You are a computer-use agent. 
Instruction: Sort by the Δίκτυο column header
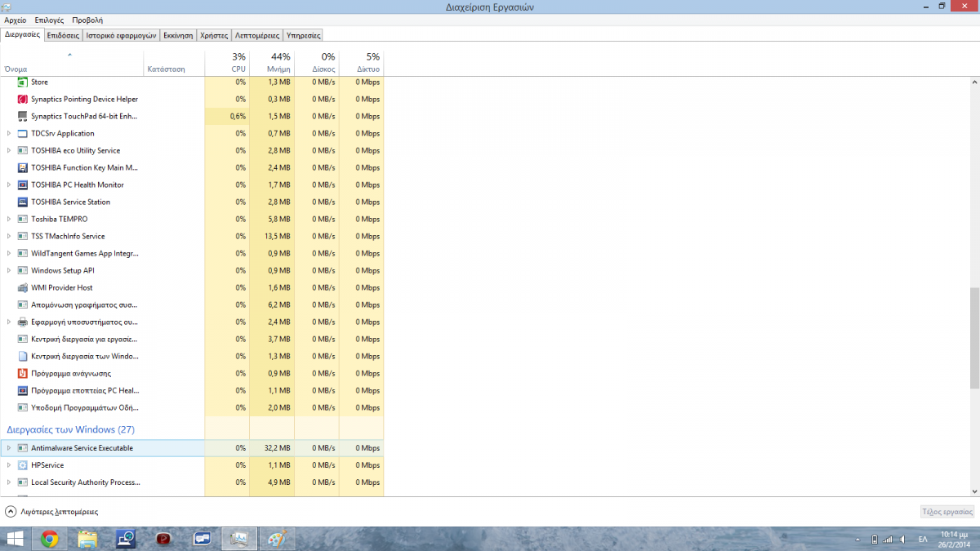point(362,62)
